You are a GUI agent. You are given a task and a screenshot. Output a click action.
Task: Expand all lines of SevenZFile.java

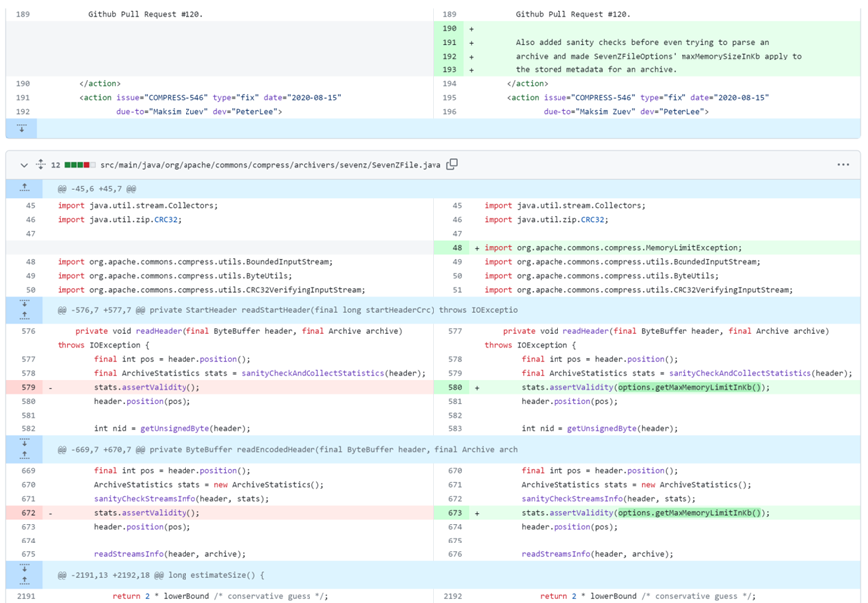(41, 164)
